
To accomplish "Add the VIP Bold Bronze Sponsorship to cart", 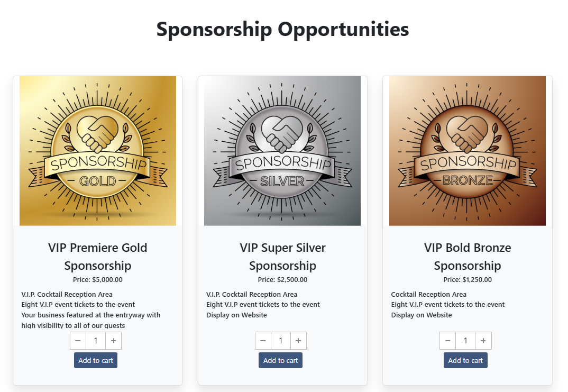I will tap(465, 360).
